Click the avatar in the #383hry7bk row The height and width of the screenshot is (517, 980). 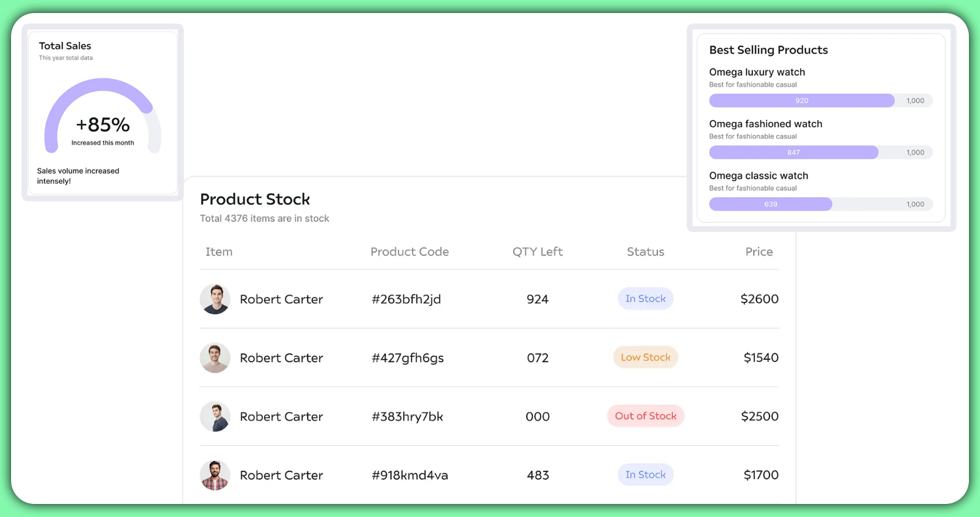click(x=215, y=417)
